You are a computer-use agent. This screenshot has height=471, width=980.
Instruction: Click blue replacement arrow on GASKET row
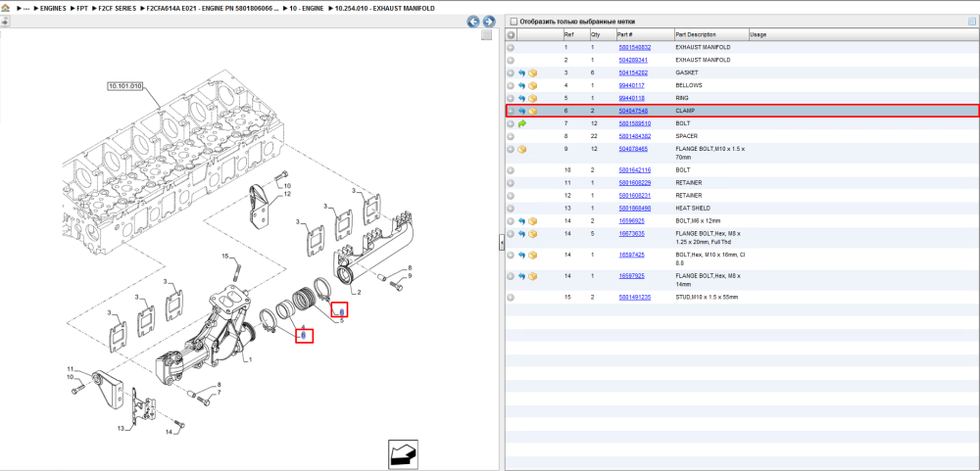tap(522, 73)
